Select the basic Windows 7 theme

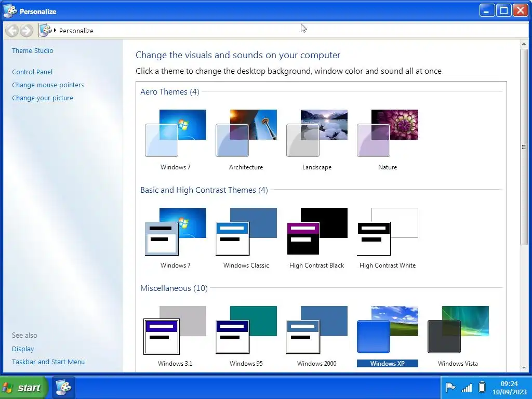coord(176,232)
